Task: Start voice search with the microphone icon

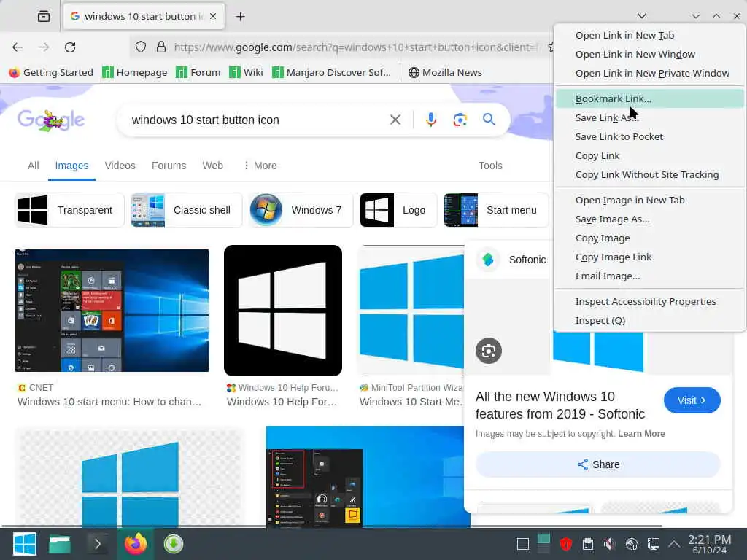Action: click(430, 120)
